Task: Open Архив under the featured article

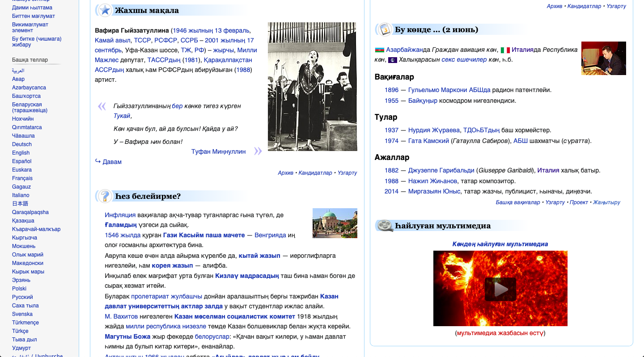Action: click(285, 173)
